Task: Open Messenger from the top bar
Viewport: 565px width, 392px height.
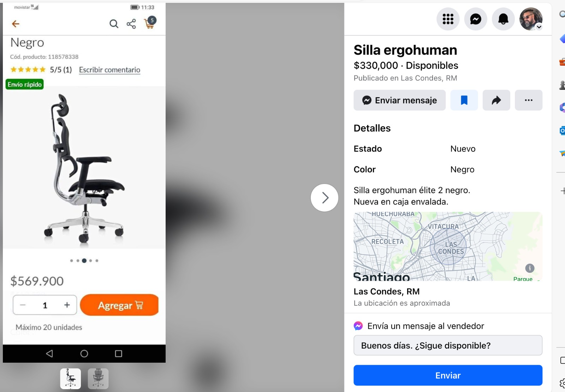Action: (476, 19)
